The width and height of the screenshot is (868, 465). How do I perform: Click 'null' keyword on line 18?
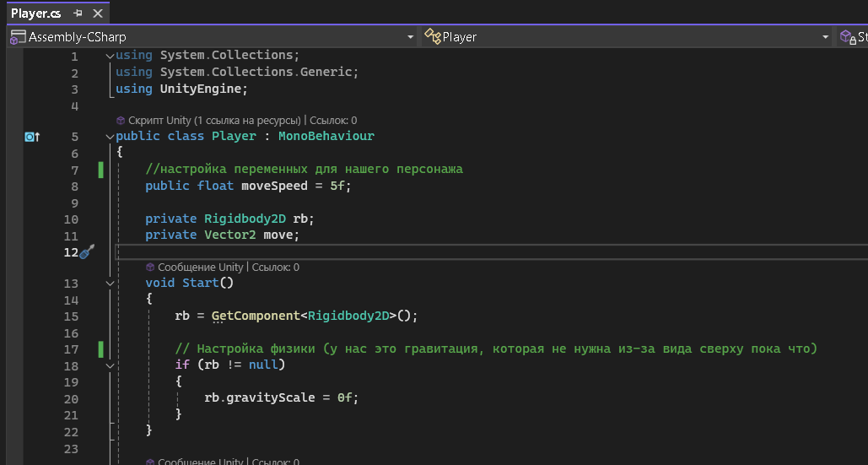click(263, 365)
